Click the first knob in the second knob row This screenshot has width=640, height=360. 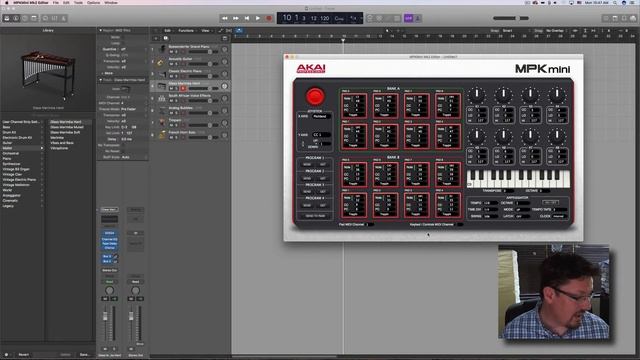[x=477, y=136]
